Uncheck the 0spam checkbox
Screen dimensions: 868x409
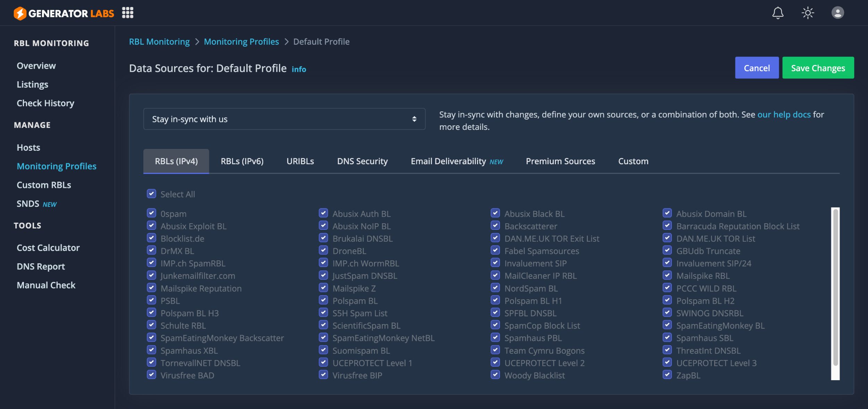tap(151, 213)
